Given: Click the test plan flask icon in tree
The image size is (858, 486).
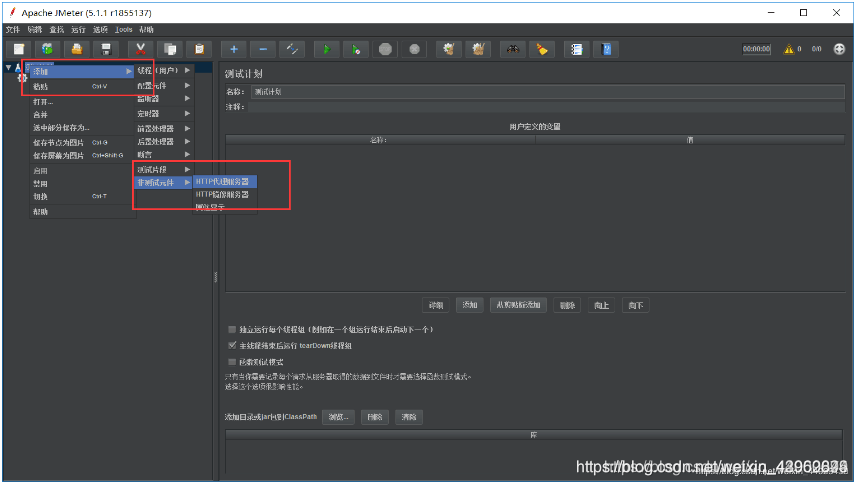Looking at the screenshot, I should point(18,67).
